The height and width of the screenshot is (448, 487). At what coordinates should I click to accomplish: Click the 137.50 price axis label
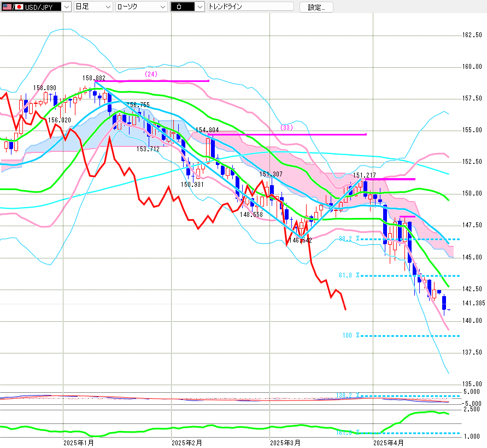(472, 352)
